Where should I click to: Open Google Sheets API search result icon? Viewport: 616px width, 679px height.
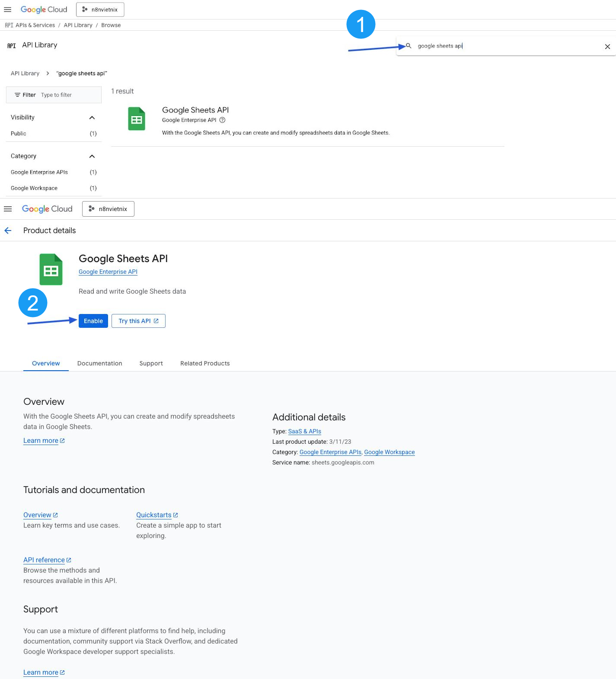pos(137,119)
